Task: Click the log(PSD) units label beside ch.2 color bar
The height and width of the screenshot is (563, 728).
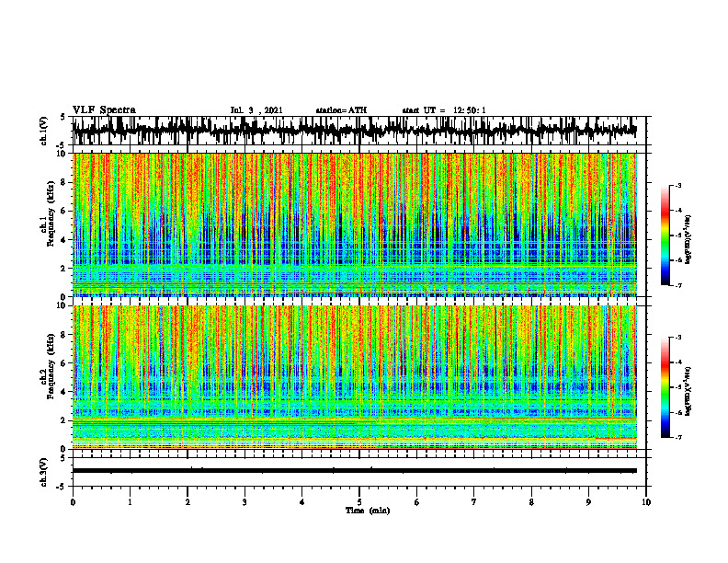Action: tap(689, 390)
